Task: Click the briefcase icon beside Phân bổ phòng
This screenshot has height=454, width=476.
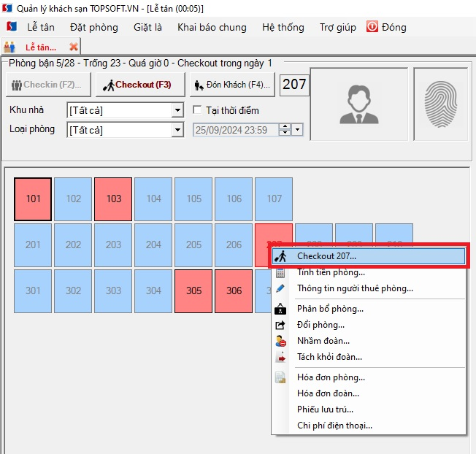Action: [280, 309]
